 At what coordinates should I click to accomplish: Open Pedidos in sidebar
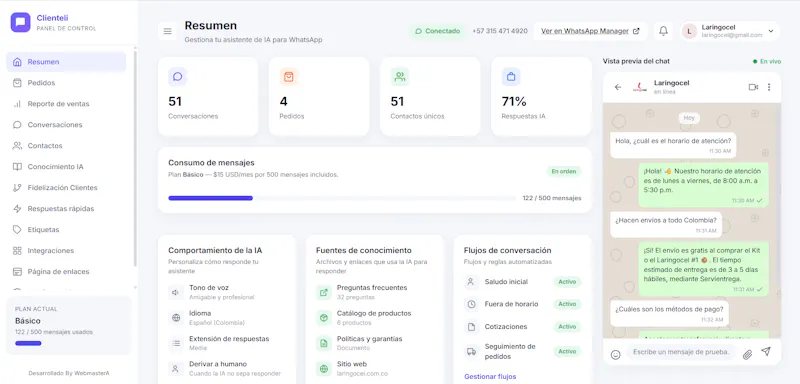pyautogui.click(x=66, y=83)
